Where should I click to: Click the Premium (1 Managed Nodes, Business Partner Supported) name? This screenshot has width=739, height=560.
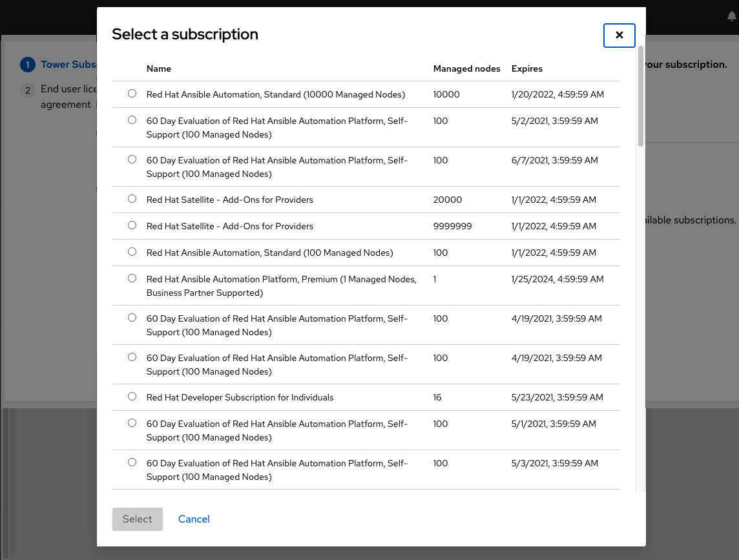click(282, 285)
